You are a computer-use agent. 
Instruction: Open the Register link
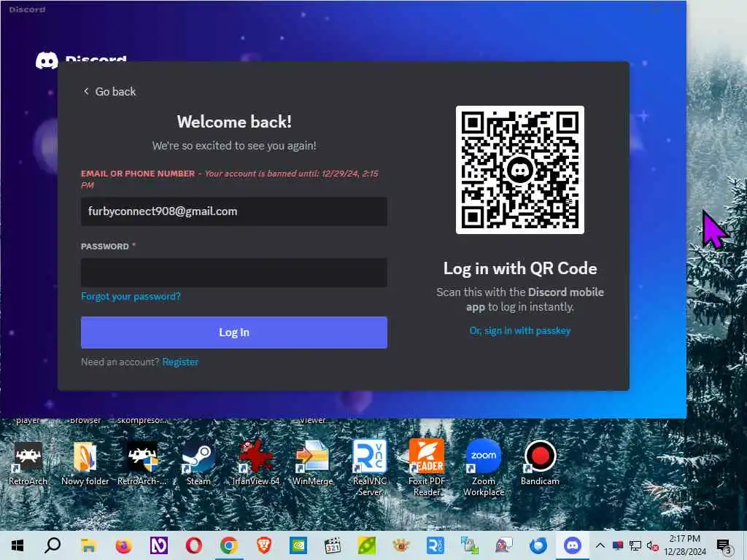180,362
